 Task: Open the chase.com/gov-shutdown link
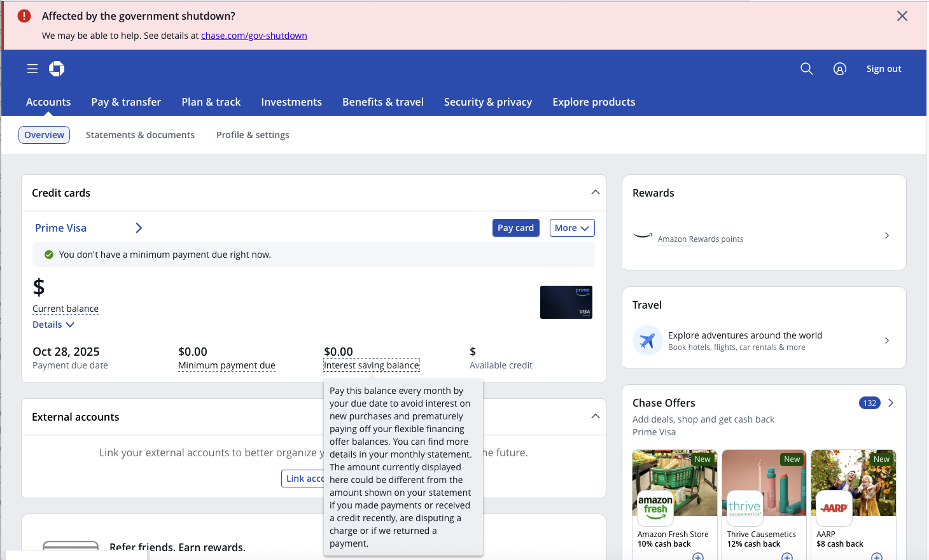pos(254,36)
